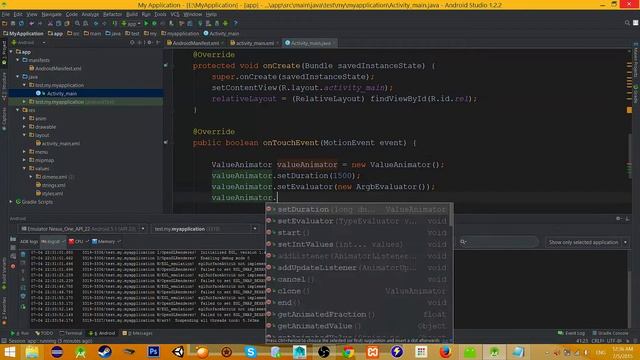The width and height of the screenshot is (640, 360).
Task: Click the Save All toolbar icon
Action: (x=13, y=24)
